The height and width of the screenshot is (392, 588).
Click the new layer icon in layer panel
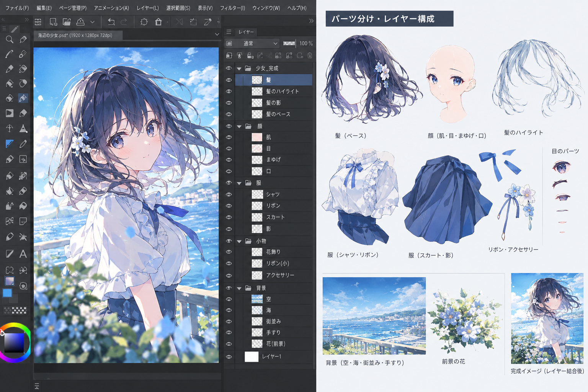(x=229, y=56)
